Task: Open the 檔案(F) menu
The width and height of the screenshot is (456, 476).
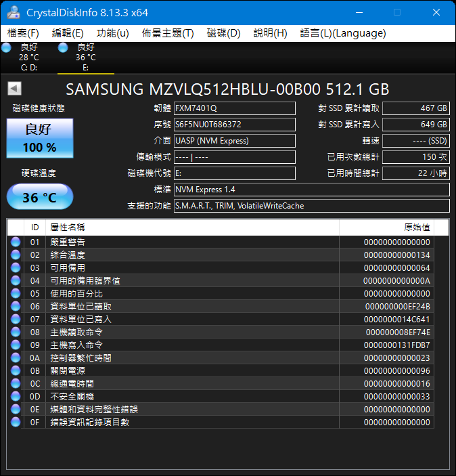Action: click(x=23, y=33)
